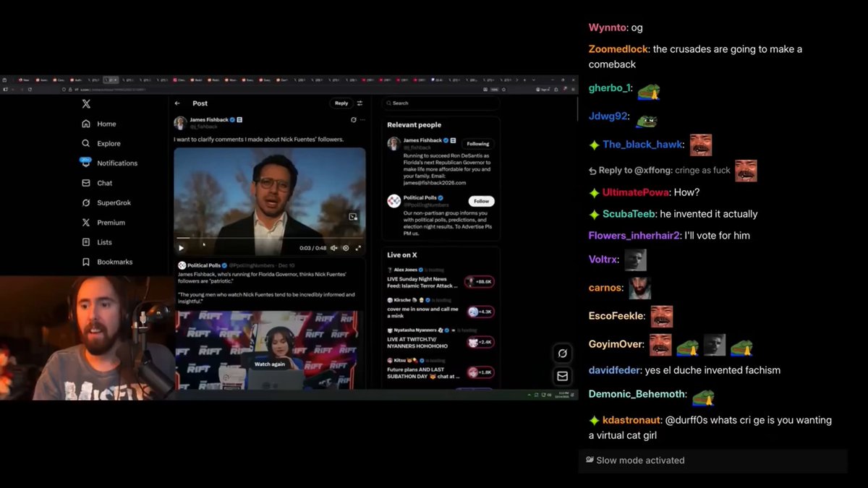Join the Alex Jones live with +88.6K listeners
Image resolution: width=868 pixels, height=488 pixels.
pyautogui.click(x=480, y=281)
